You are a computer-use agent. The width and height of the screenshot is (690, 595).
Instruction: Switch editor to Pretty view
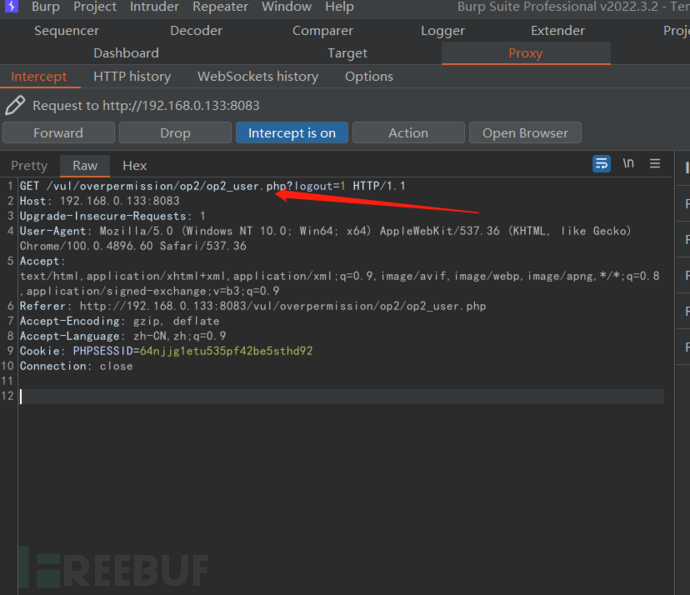click(x=29, y=165)
